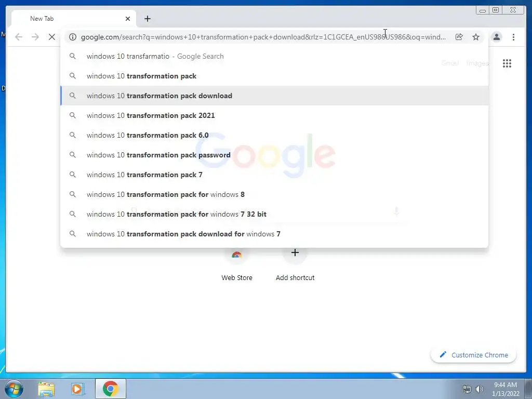The image size is (532, 399).
Task: Open a new tab with plus button
Action: [x=147, y=19]
